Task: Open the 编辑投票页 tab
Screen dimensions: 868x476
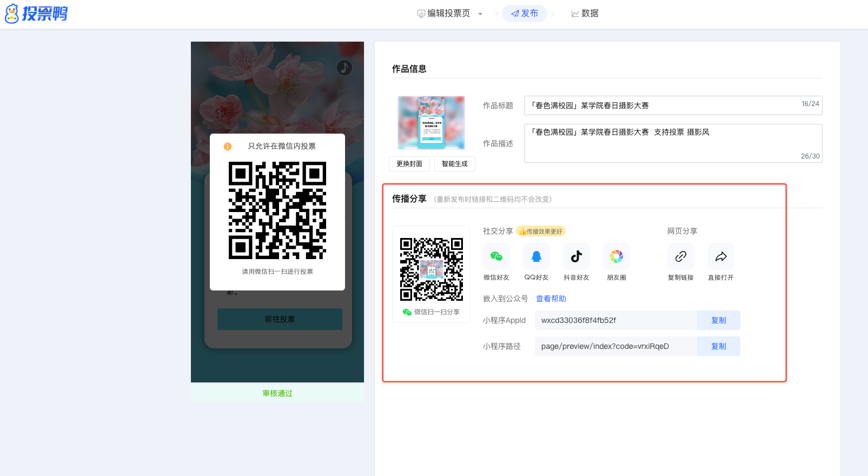Action: [443, 14]
